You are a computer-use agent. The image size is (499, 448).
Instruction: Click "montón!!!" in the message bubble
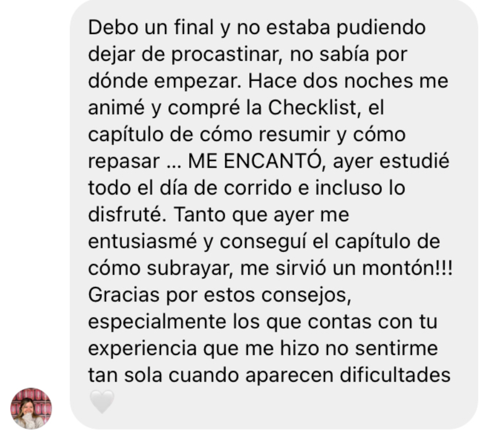407,268
